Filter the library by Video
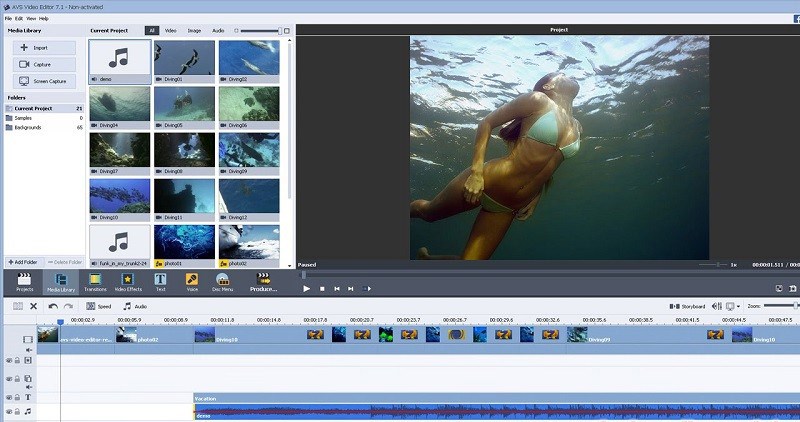 (170, 31)
